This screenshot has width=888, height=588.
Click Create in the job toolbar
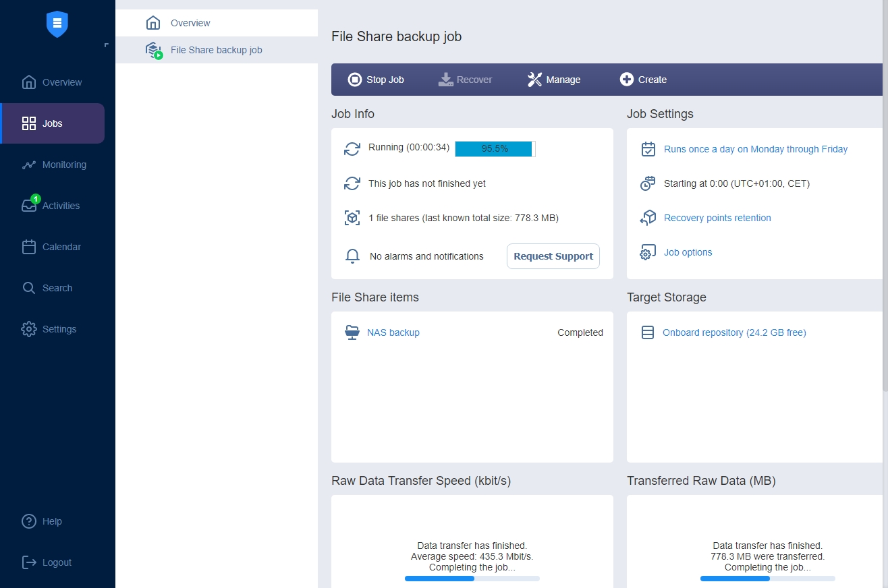pos(642,79)
